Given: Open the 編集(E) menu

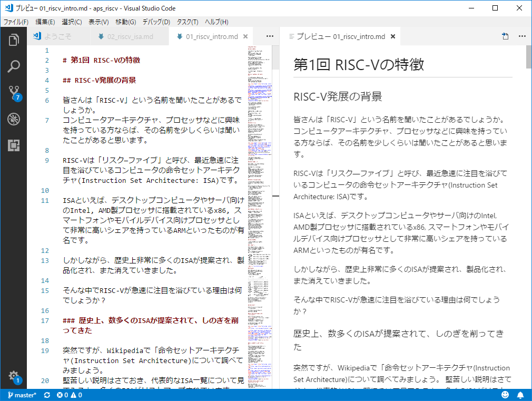Looking at the screenshot, I should coord(45,22).
